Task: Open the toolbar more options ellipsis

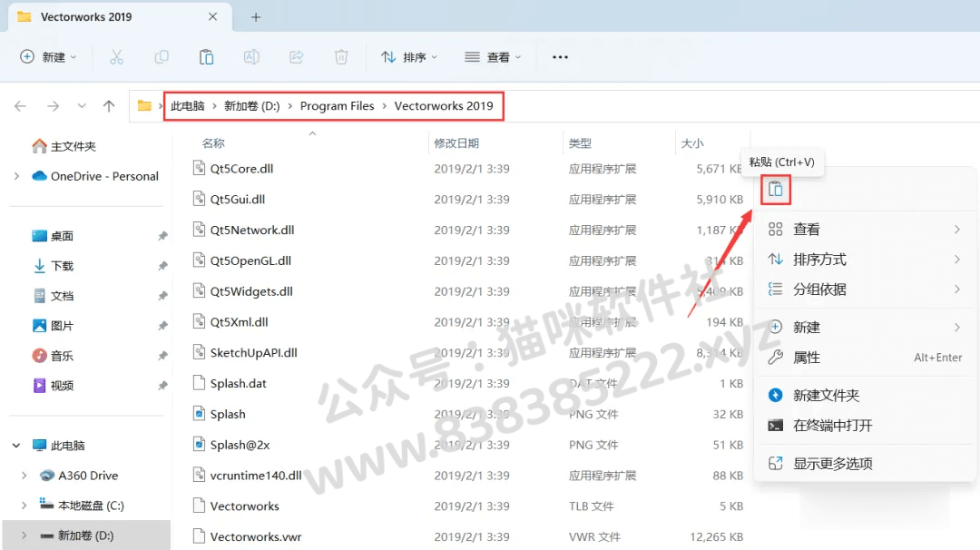Action: click(x=560, y=57)
